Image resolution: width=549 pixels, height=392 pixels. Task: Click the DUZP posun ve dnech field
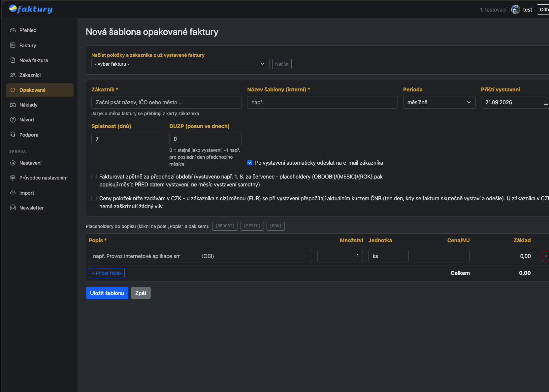tap(206, 139)
